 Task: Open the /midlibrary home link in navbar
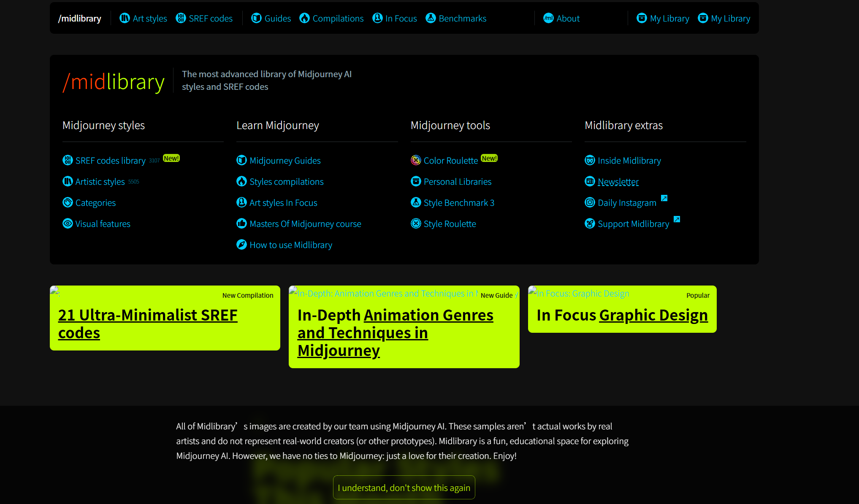(x=80, y=19)
